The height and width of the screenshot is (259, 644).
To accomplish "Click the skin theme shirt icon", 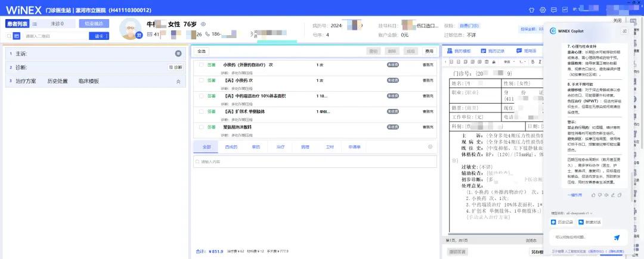I will pos(531,10).
